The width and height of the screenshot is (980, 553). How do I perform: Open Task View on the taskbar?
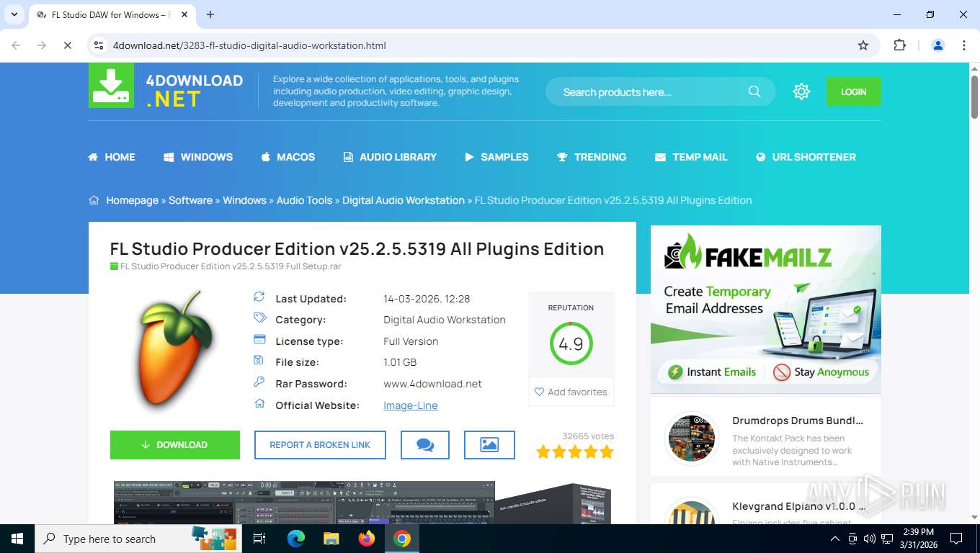259,539
